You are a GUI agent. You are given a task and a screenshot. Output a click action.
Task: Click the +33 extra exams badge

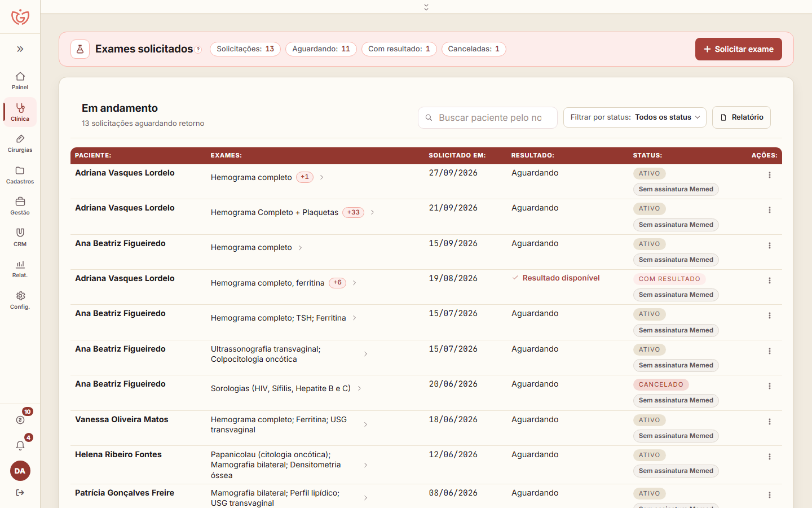(354, 212)
